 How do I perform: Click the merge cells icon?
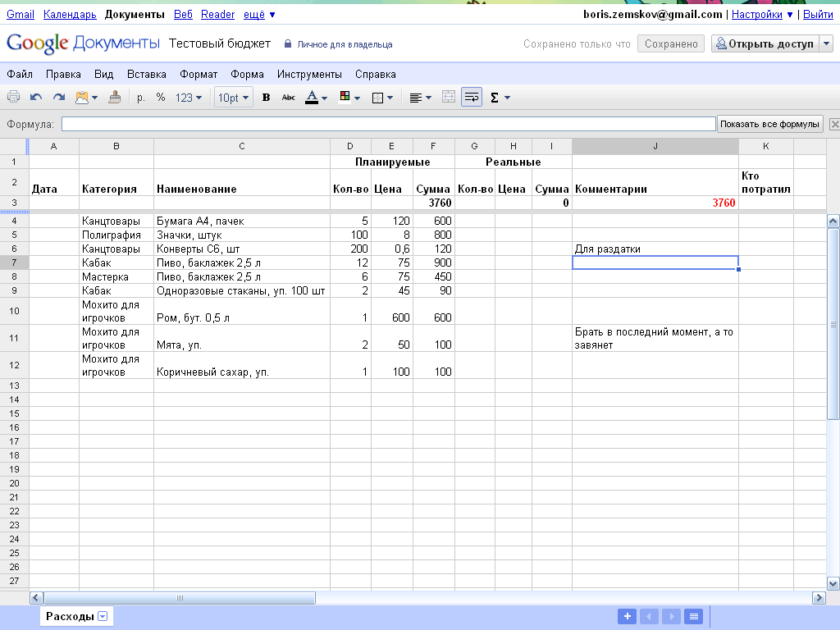[x=448, y=98]
